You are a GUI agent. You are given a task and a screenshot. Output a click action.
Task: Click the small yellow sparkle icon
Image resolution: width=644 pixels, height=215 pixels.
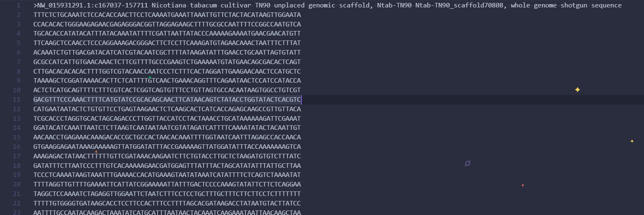(x=632, y=141)
